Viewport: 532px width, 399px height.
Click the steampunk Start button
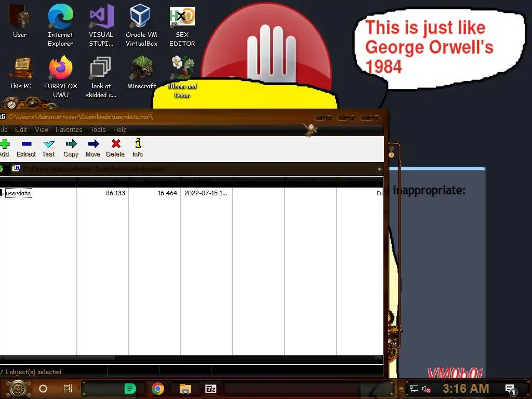click(x=18, y=389)
